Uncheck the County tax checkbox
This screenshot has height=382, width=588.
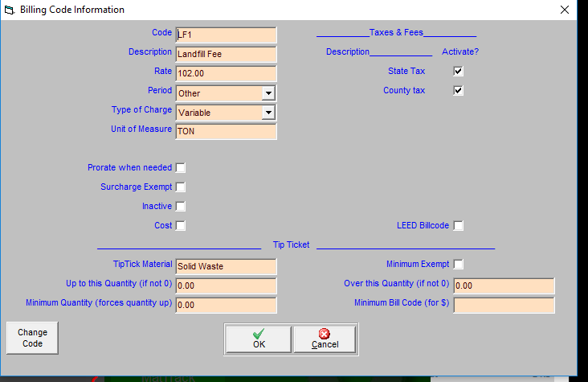coord(458,91)
